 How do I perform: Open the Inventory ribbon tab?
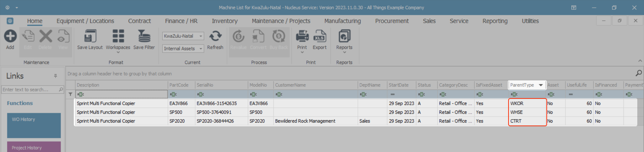(224, 21)
